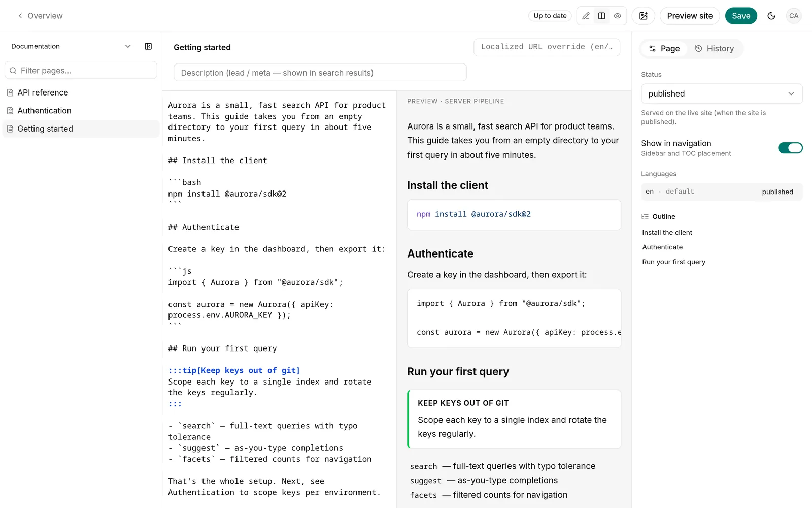Jump to Authenticate in the outline
This screenshot has height=508, width=812.
click(662, 247)
